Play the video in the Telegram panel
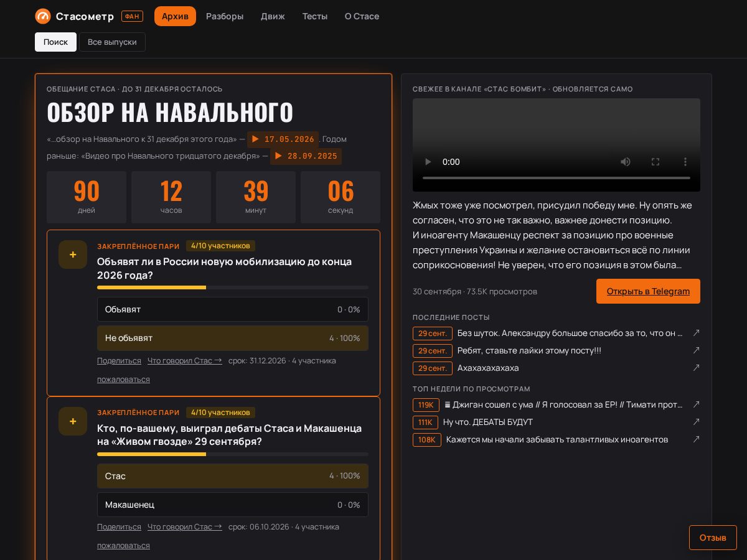Viewport: 747px width, 560px height. [x=428, y=162]
